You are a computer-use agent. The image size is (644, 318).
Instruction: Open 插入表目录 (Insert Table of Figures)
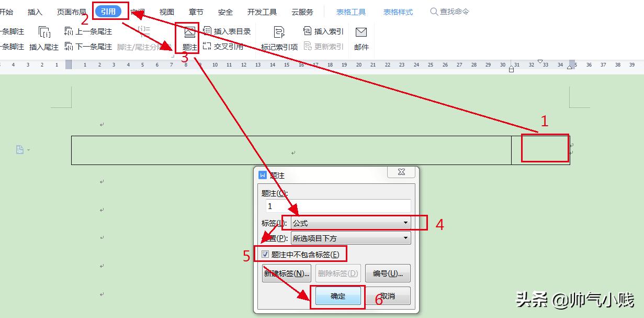[x=228, y=31]
